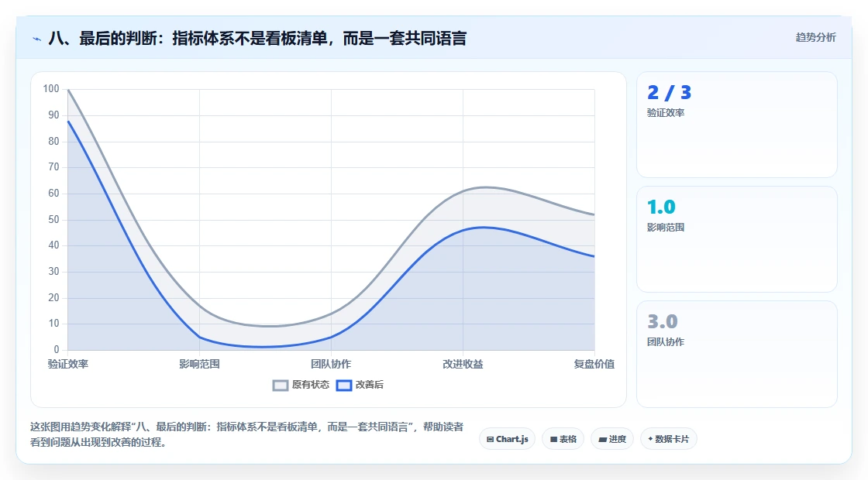
Task: Click the y-axis value 70
Action: point(53,167)
